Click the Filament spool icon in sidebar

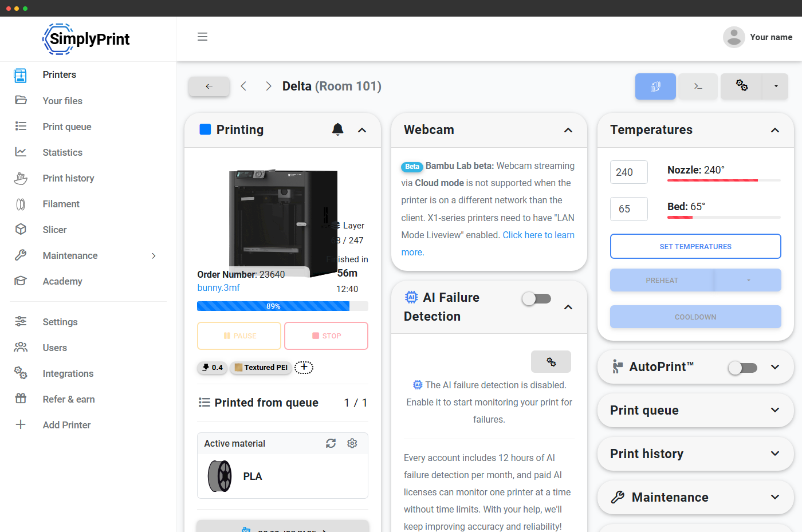click(21, 204)
